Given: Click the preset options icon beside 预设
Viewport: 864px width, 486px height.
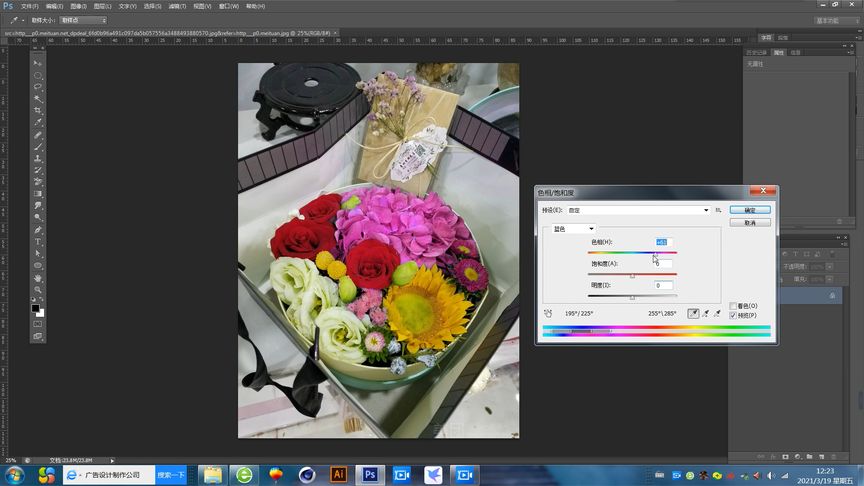Looking at the screenshot, I should pos(719,210).
